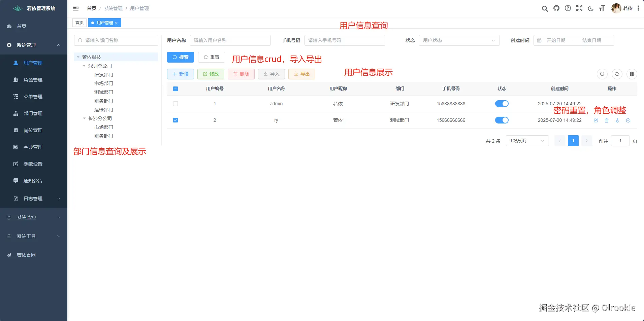
Task: Switch to the 首页 tab
Action: pyautogui.click(x=79, y=23)
